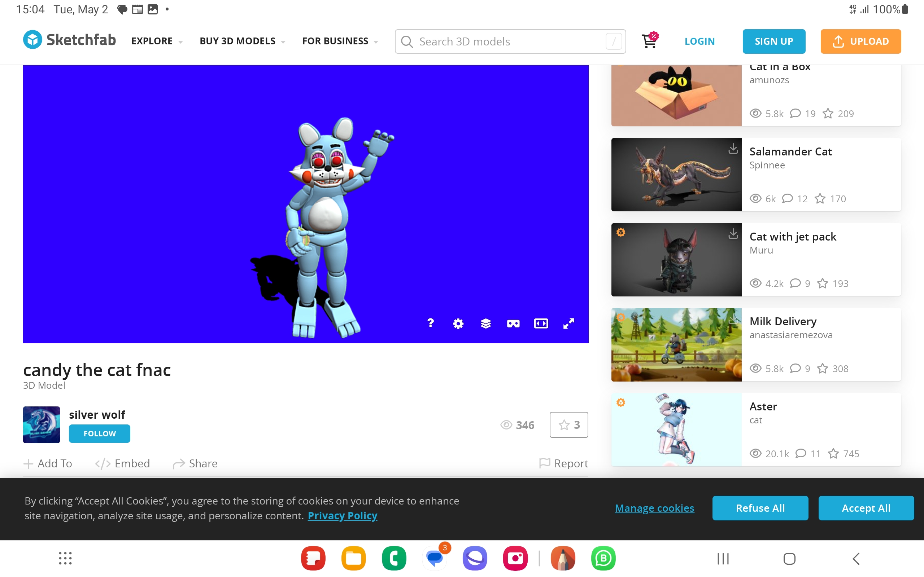This screenshot has height=577, width=924.
Task: Expand the Explore dropdown menu
Action: [157, 41]
